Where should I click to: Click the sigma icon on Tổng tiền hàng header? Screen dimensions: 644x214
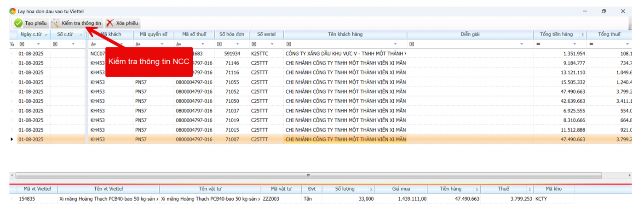[583, 34]
